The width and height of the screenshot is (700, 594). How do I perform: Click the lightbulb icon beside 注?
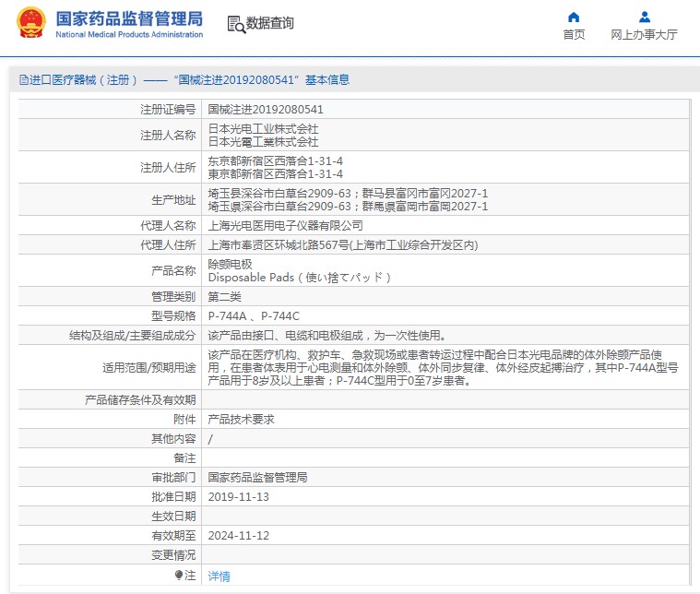(179, 575)
